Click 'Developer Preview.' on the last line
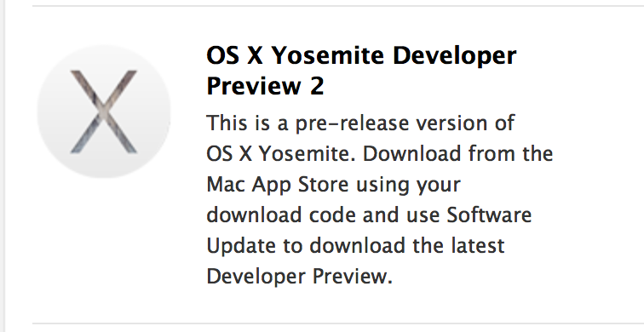The height and width of the screenshot is (332, 644). click(299, 278)
